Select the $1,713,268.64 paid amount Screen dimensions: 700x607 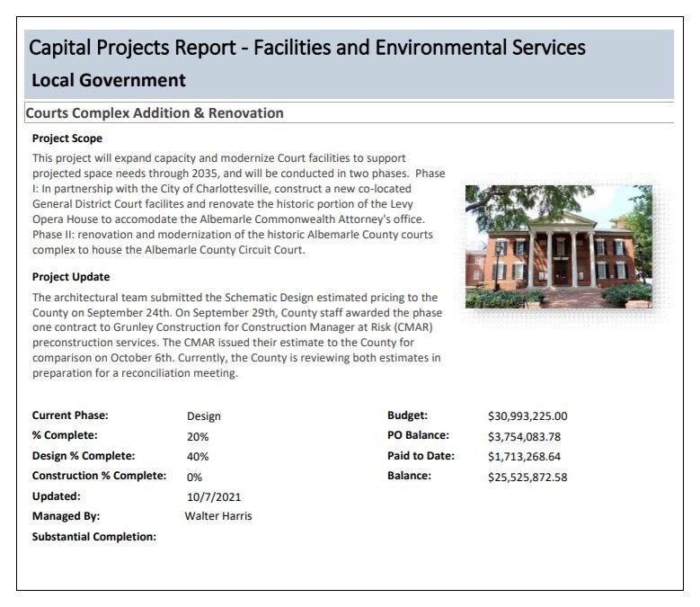[524, 457]
